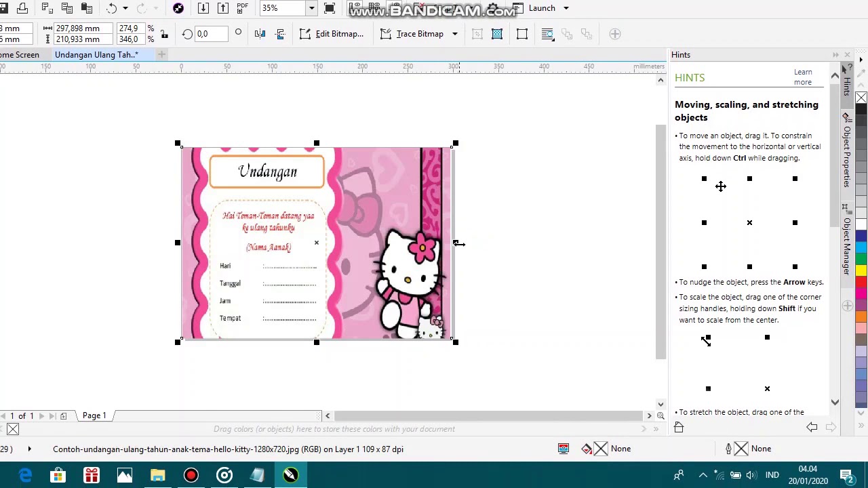Click the frame icon after Resample
The height and width of the screenshot is (488, 868).
522,34
